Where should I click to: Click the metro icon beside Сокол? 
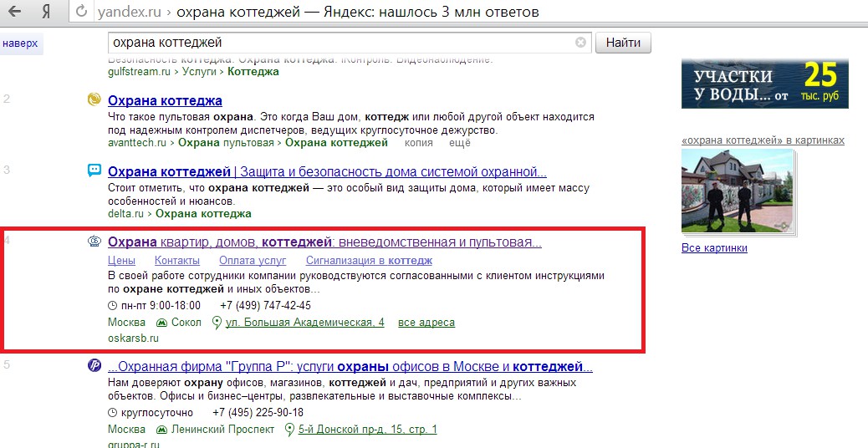[x=161, y=323]
